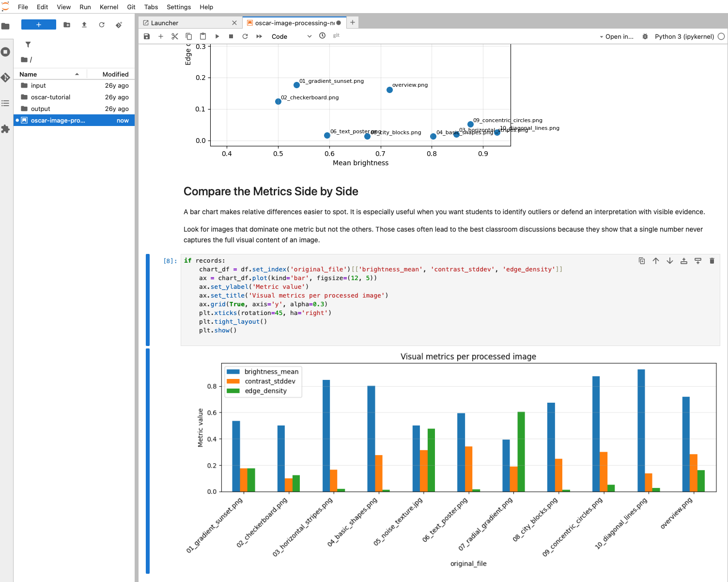
Task: Click the Copy cells icon in toolbar
Action: [189, 36]
